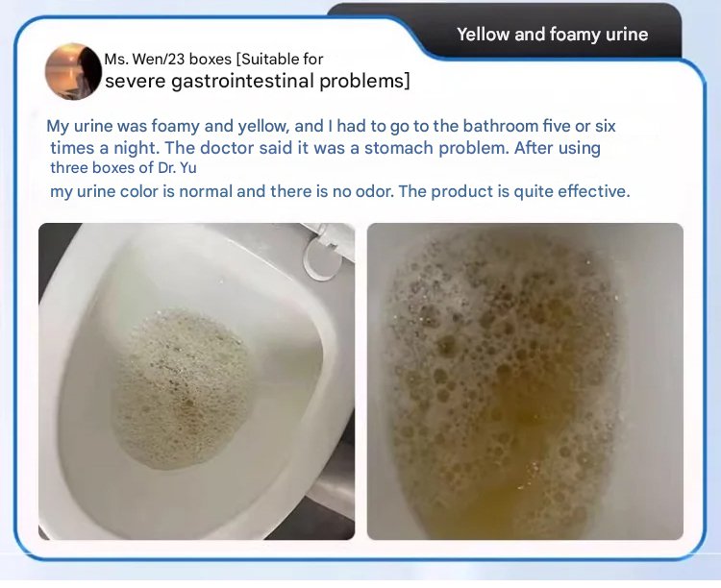Click Ms. Wen's circular profile avatar

[x=74, y=71]
